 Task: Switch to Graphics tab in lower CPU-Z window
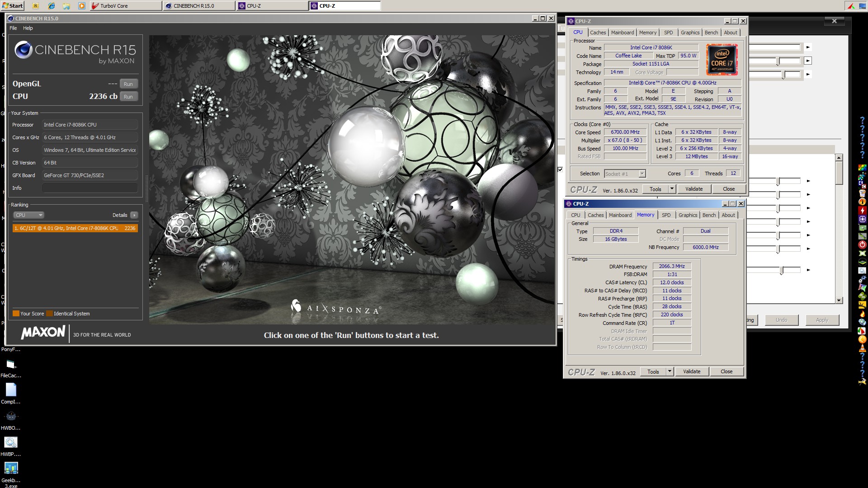688,215
